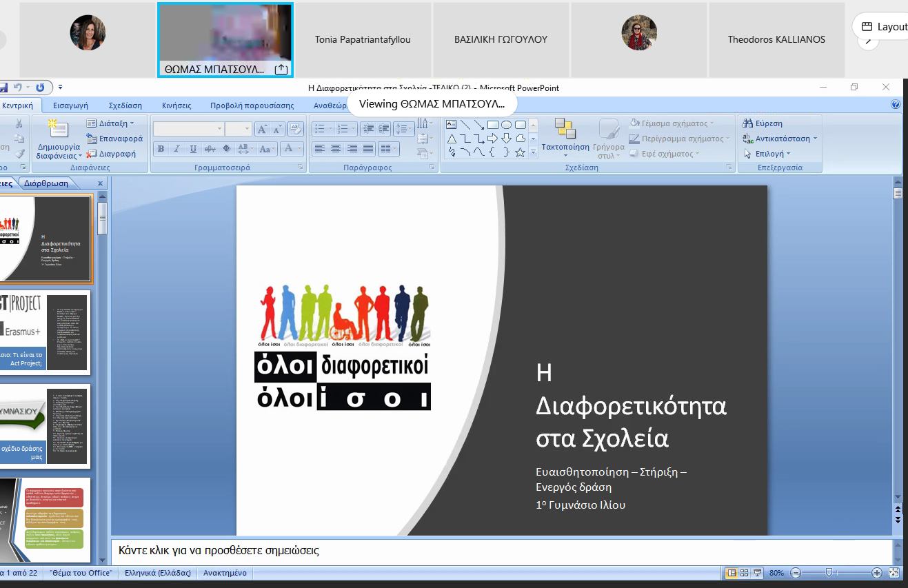The width and height of the screenshot is (908, 588).
Task: Select the rounded rectangle shape
Action: coord(521,125)
